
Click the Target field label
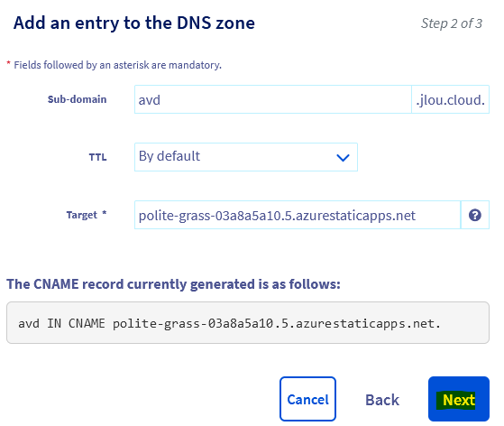click(82, 215)
